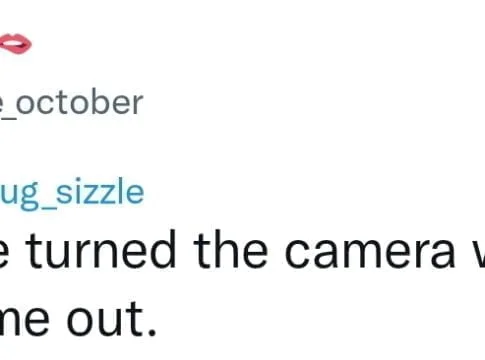This screenshot has height=360, width=485.
Task: Click the word "the" in tweet text
Action: (231, 249)
